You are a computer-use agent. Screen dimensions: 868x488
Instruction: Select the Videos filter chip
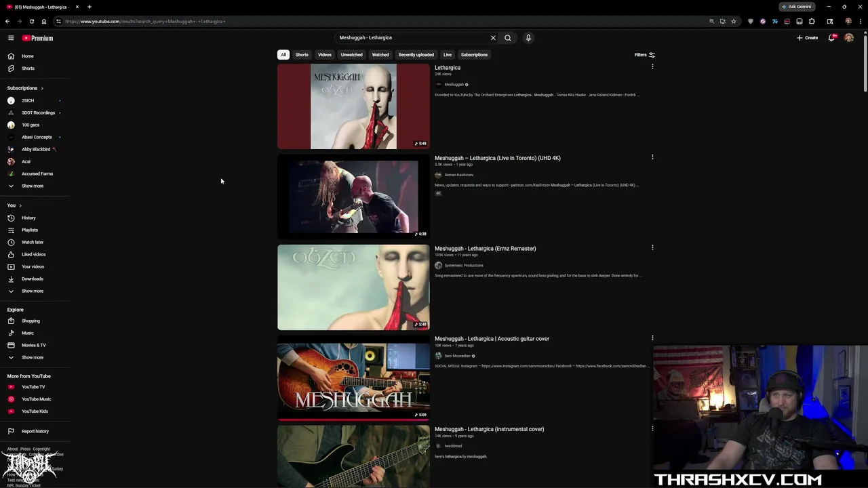coord(325,55)
